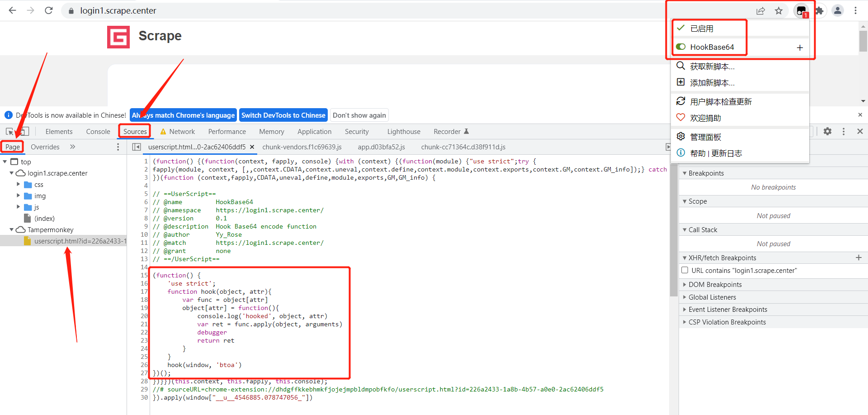Click the Don't show again button
The height and width of the screenshot is (415, 868).
pyautogui.click(x=359, y=115)
